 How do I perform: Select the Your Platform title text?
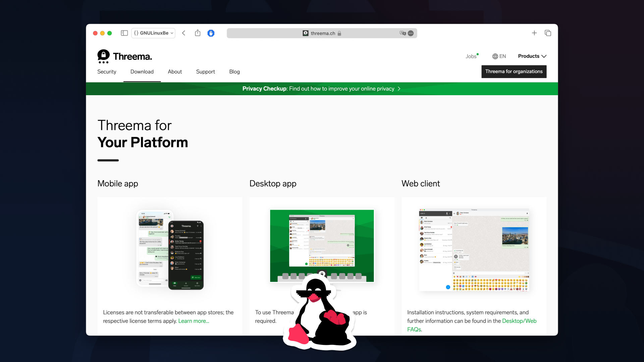click(x=143, y=142)
